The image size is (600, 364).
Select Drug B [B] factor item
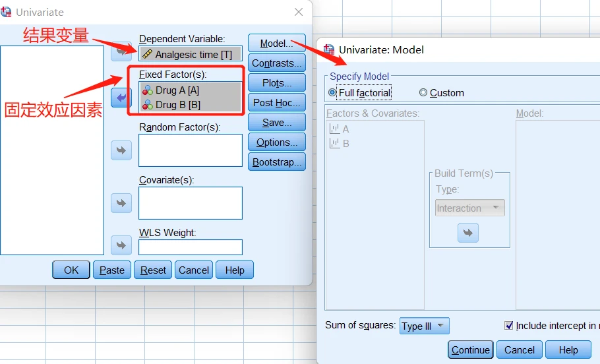click(x=177, y=105)
